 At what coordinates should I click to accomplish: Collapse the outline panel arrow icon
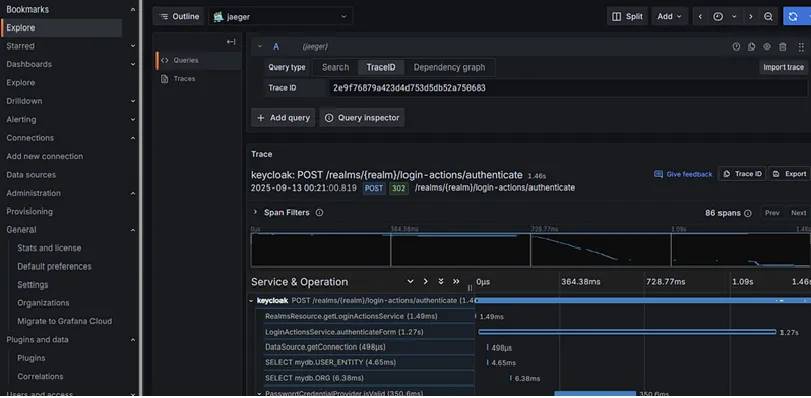tap(231, 42)
